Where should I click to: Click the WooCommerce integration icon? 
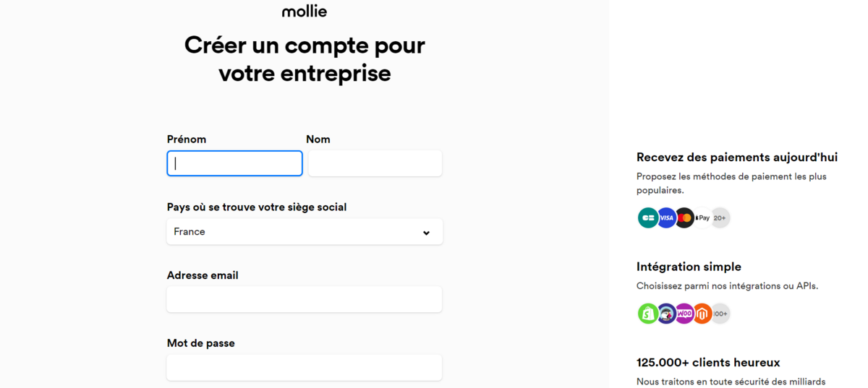[x=684, y=314]
